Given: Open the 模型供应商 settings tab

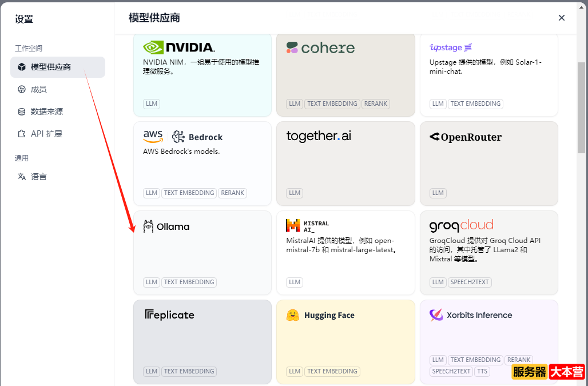Looking at the screenshot, I should point(58,67).
